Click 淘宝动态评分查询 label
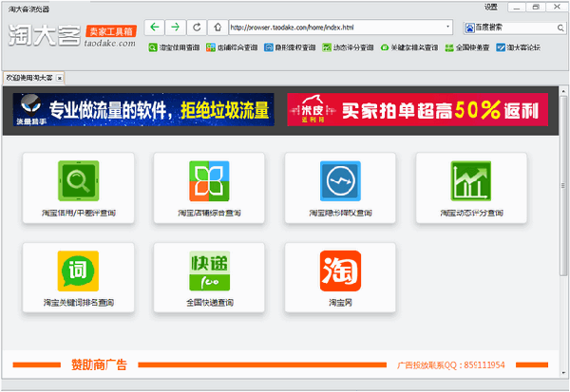This screenshot has width=570, height=392. point(472,213)
